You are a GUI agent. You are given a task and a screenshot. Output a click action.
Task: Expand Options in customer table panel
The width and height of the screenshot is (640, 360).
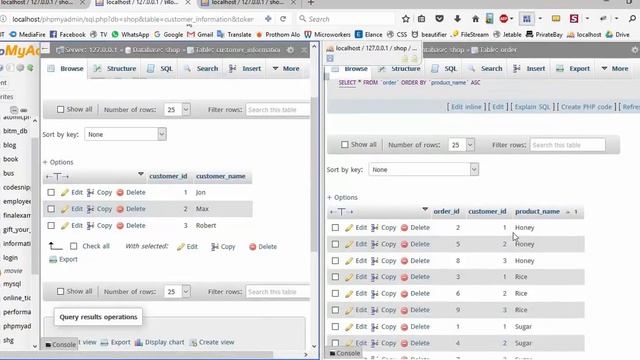[x=58, y=162]
